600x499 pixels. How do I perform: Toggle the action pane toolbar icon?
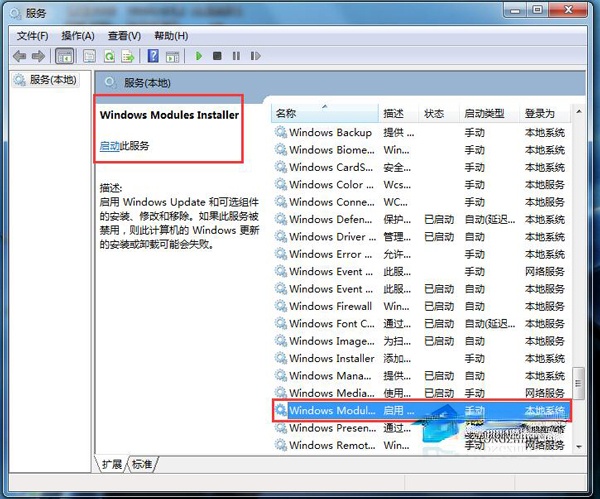pos(172,57)
